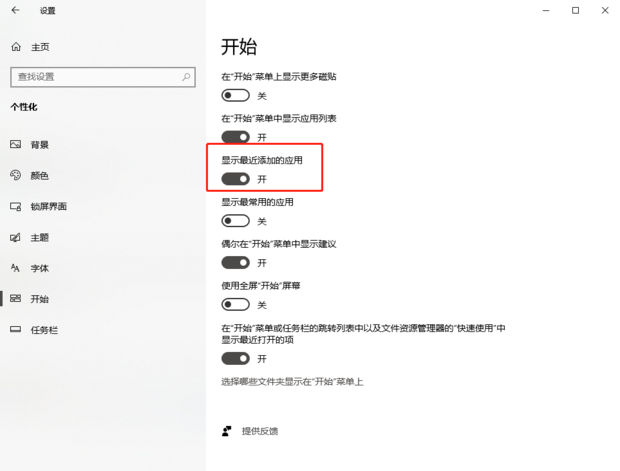Focus the 查找设置 search field

tap(103, 77)
